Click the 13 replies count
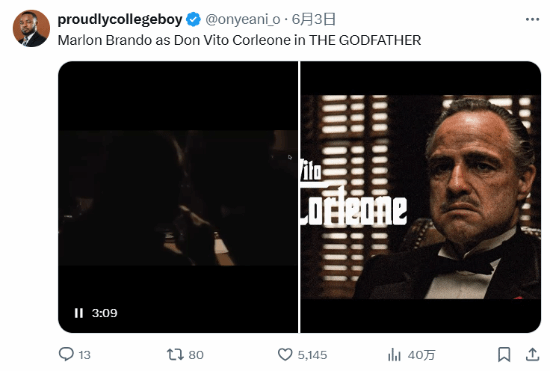550x371 pixels. click(x=85, y=355)
